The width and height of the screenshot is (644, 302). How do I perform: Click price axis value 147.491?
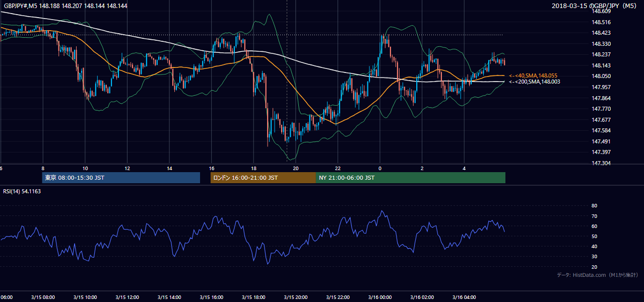point(601,141)
